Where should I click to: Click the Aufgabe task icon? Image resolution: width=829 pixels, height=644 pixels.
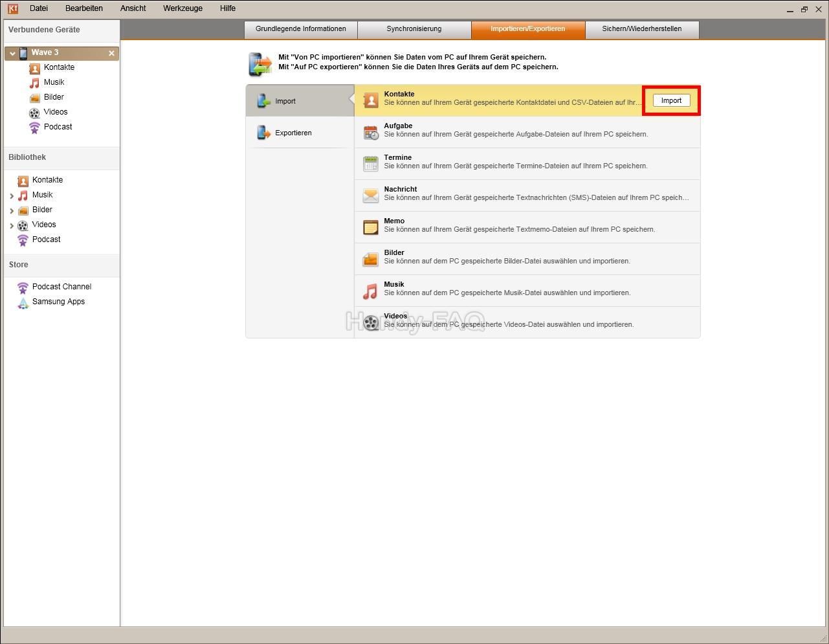click(371, 132)
